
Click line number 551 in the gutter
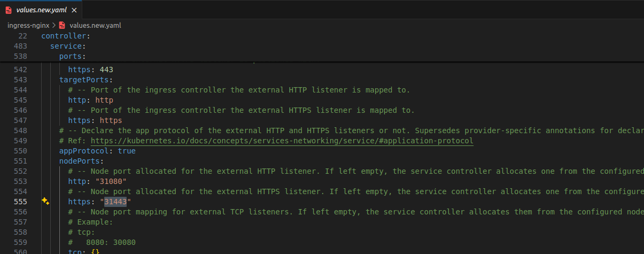point(20,161)
